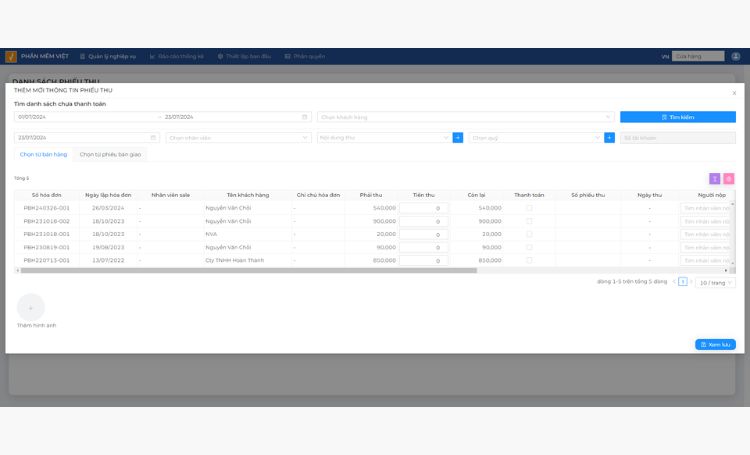Open the user account avatar icon

click(736, 56)
